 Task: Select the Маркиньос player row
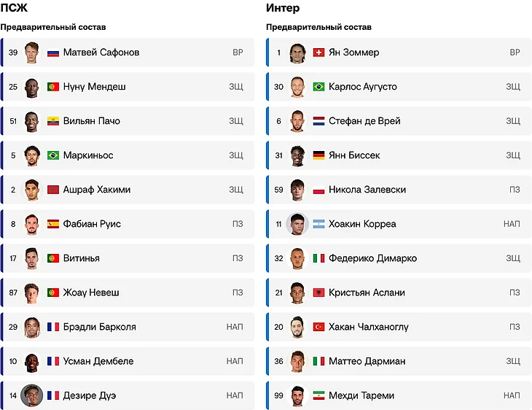pos(128,155)
